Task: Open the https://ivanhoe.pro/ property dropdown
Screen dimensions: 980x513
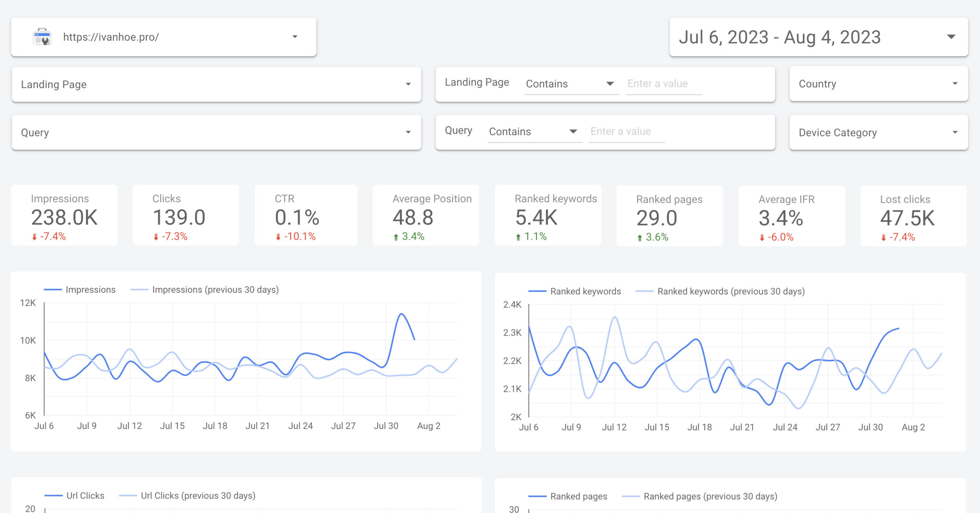Action: (294, 37)
